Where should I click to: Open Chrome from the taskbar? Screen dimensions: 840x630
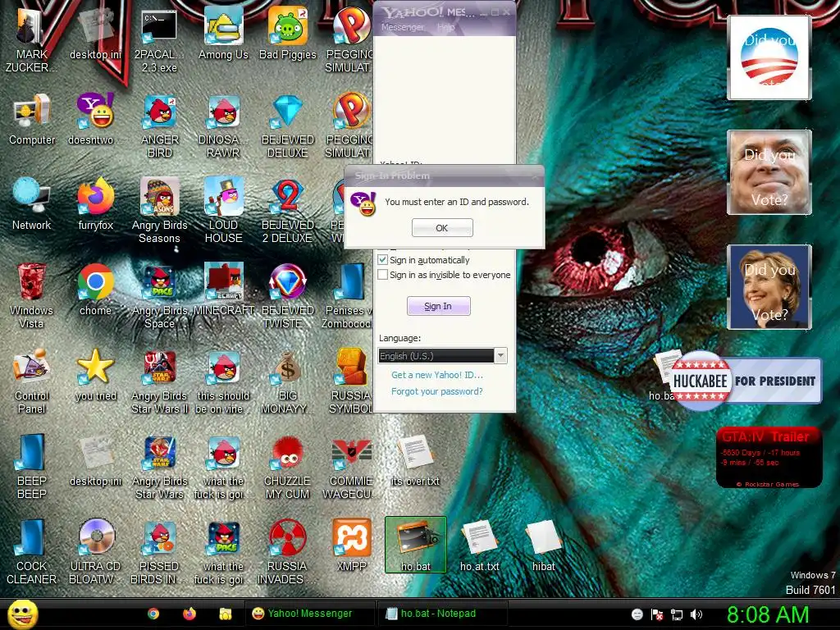pyautogui.click(x=153, y=614)
